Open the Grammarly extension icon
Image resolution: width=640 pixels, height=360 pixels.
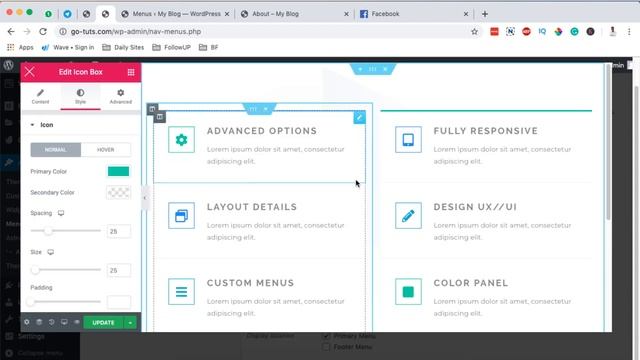pos(574,31)
